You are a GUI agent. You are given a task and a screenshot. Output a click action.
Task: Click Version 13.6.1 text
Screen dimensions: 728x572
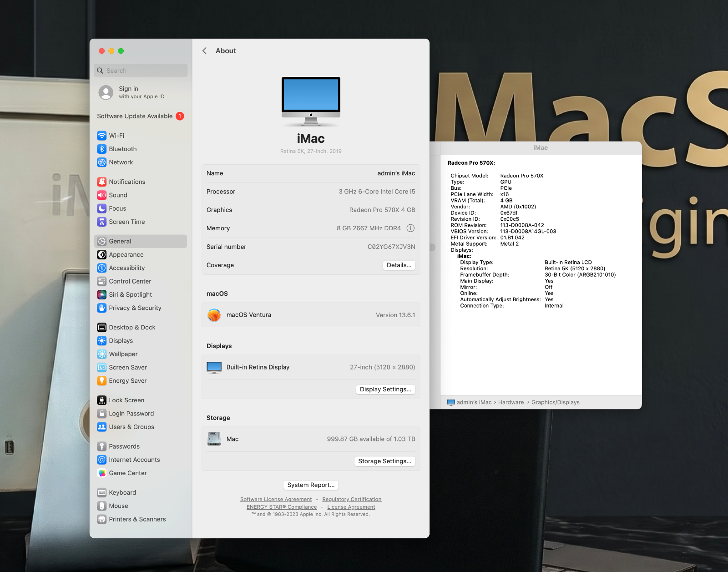tap(395, 315)
